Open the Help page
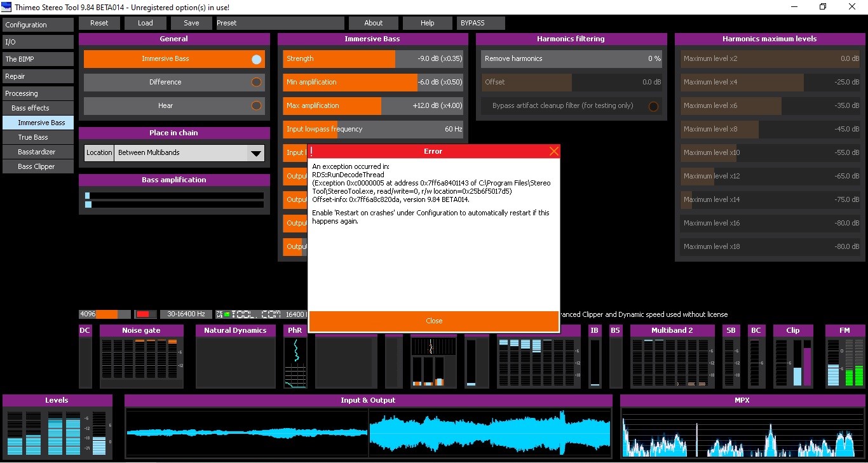The height and width of the screenshot is (463, 868). click(428, 23)
